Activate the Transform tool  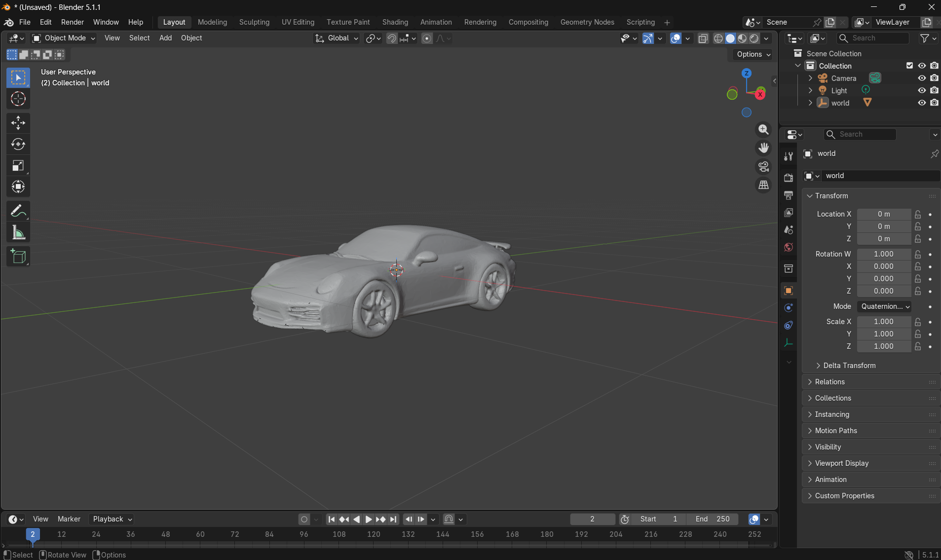pos(18,187)
